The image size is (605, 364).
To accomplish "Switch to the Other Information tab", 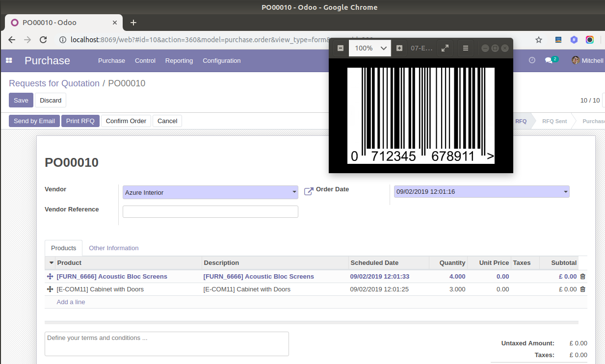I will (x=114, y=248).
